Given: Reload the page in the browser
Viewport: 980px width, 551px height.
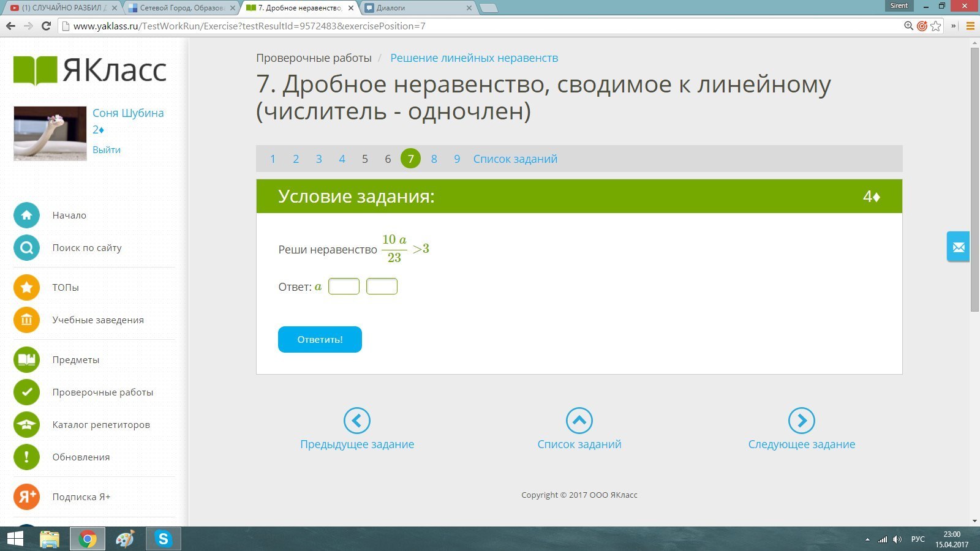Looking at the screenshot, I should coord(46,26).
